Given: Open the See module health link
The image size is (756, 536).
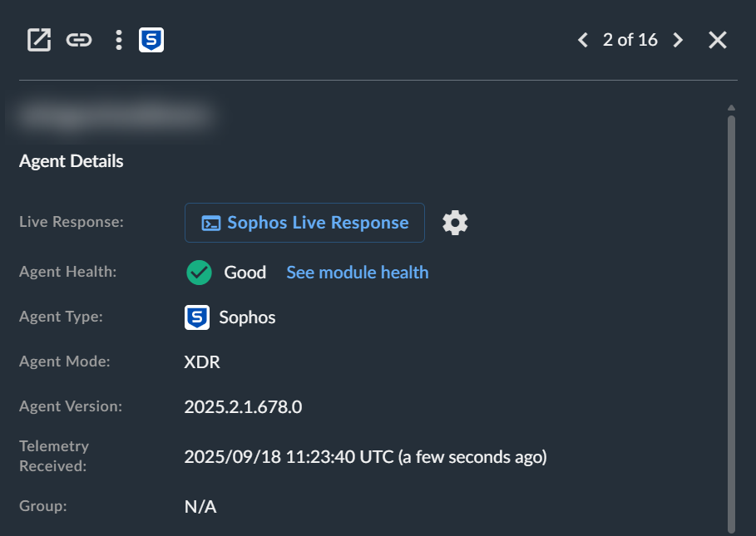Looking at the screenshot, I should pyautogui.click(x=358, y=273).
